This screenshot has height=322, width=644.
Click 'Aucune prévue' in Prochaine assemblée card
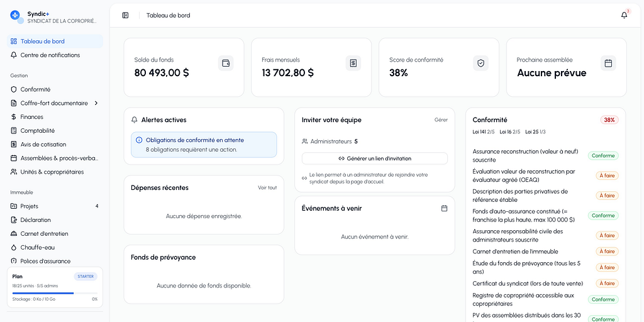(x=552, y=73)
